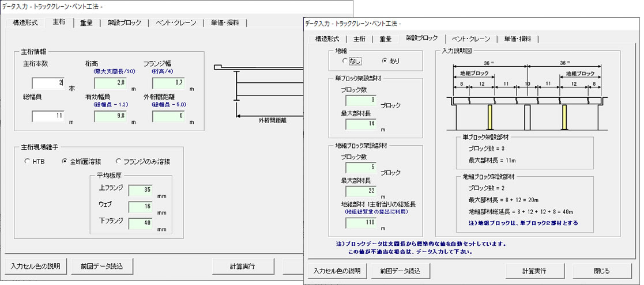Click 計算実行 button in back window

[243, 266]
